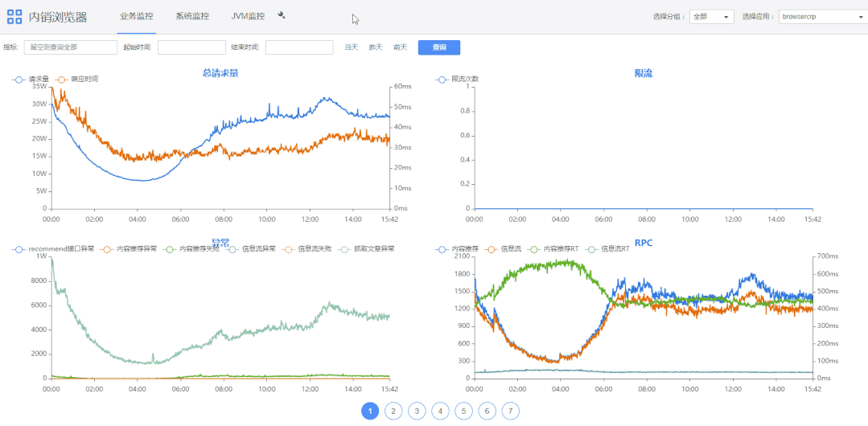Open the 选择分组 dropdown
The height and width of the screenshot is (426, 868).
click(711, 17)
